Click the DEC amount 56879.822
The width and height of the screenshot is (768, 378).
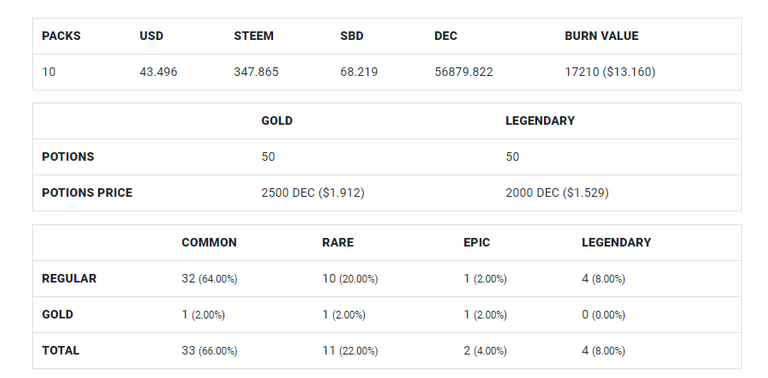[463, 72]
